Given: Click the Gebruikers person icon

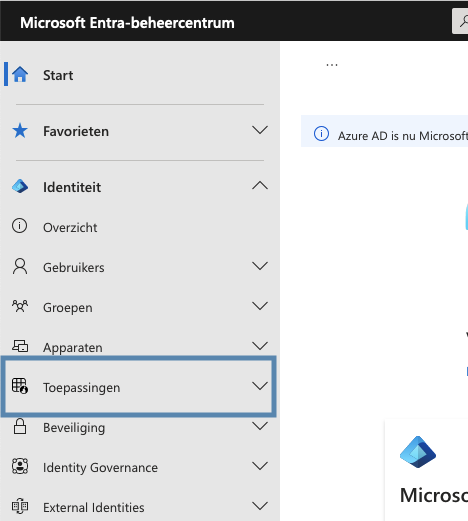Looking at the screenshot, I should [20, 266].
